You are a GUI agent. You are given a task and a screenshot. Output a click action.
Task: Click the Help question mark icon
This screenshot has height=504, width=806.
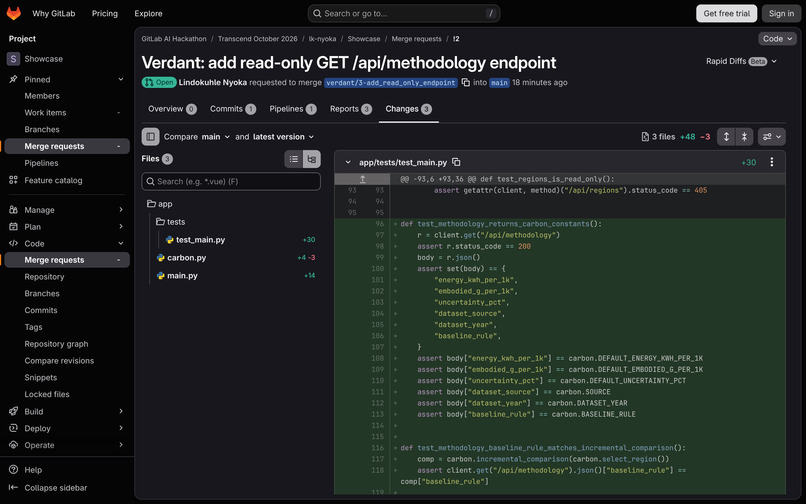tap(13, 470)
